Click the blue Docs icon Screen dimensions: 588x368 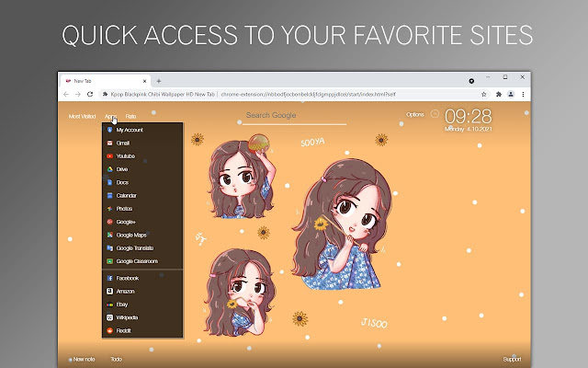[109, 182]
